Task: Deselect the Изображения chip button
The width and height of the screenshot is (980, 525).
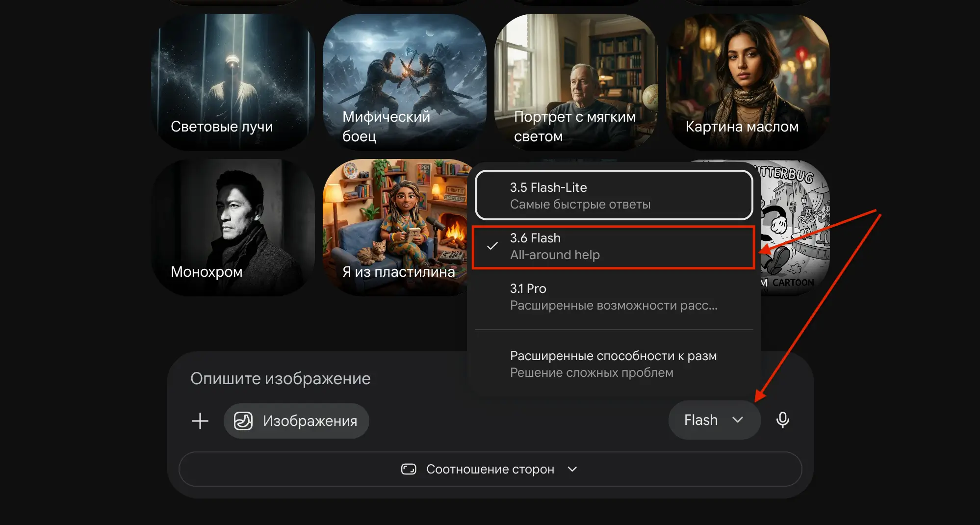Action: click(x=296, y=421)
